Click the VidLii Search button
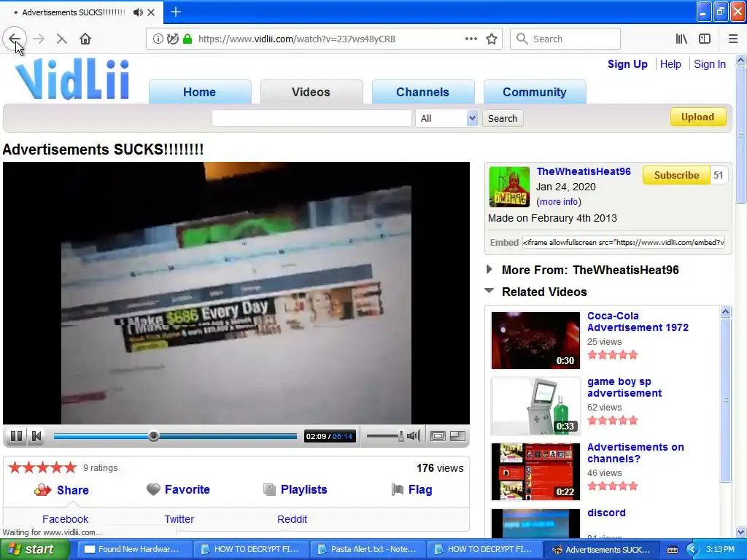The image size is (747, 560). pyautogui.click(x=503, y=118)
